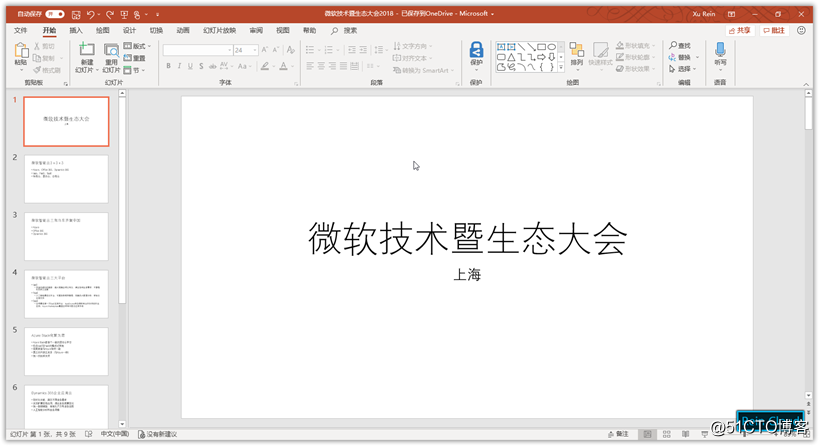819x446 pixels.
Task: Collapse the ribbon with the chevron arrow
Action: pos(806,84)
